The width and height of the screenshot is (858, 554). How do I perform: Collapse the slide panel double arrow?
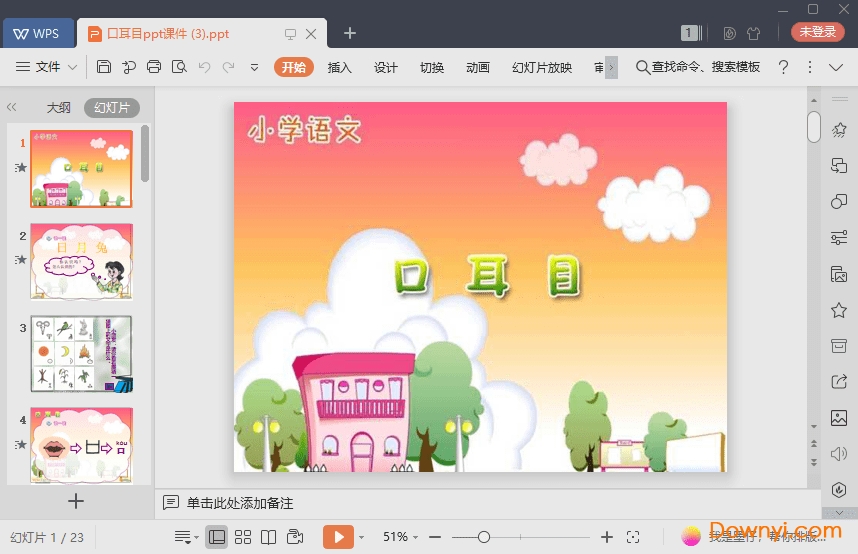[x=11, y=107]
